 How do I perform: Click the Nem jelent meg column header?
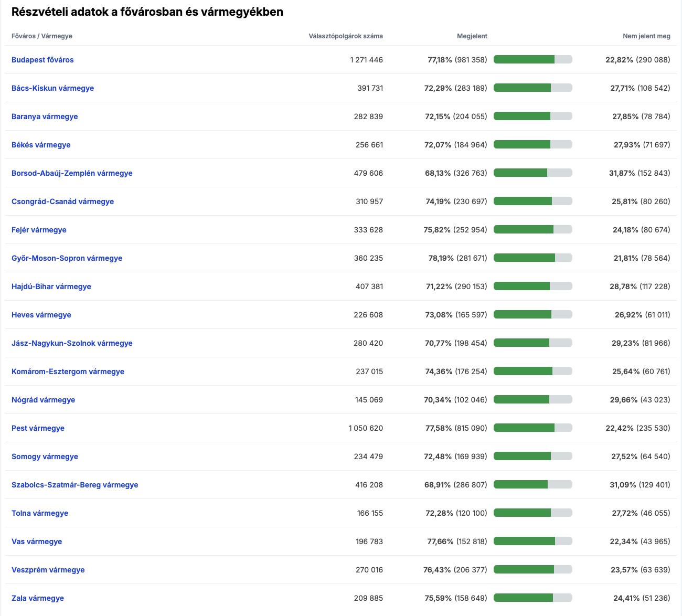tap(646, 36)
